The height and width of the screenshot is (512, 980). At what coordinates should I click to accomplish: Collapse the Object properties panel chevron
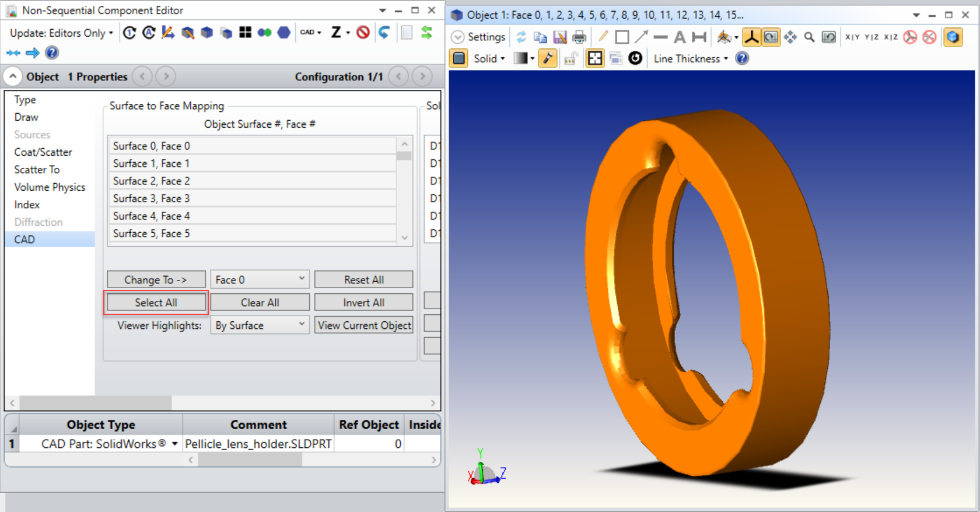pyautogui.click(x=13, y=76)
